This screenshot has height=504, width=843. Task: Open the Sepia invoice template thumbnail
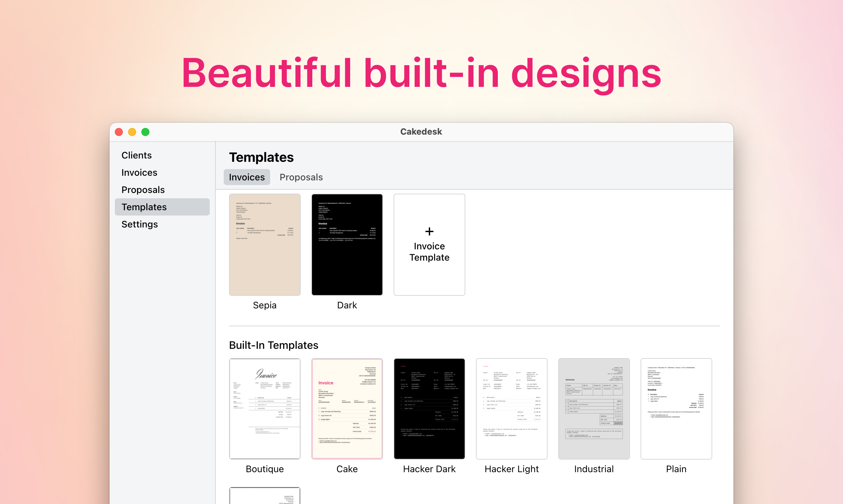pyautogui.click(x=265, y=244)
